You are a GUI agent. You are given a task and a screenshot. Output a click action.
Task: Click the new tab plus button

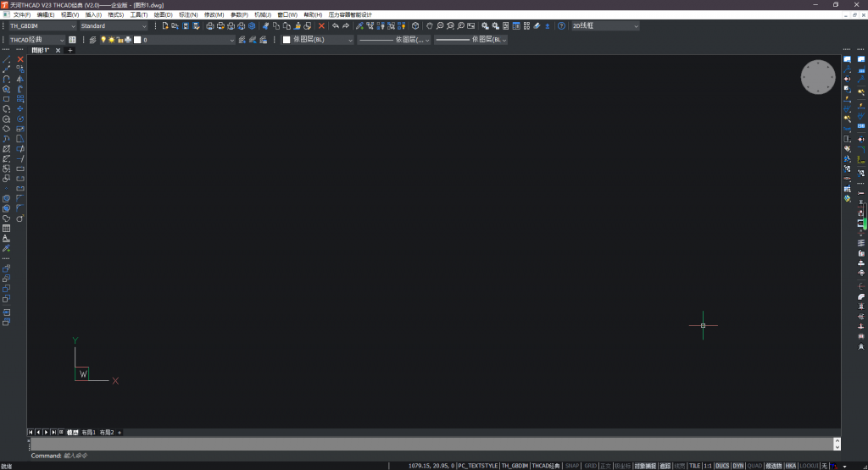pos(70,51)
